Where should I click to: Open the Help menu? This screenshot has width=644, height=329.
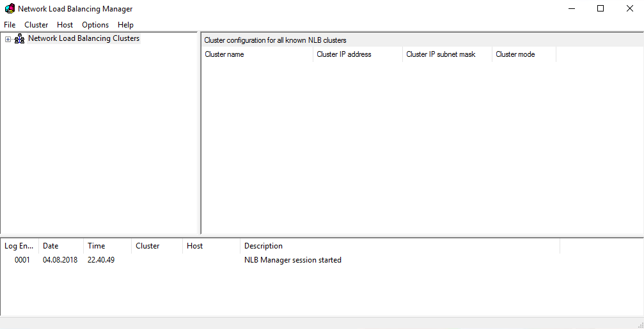[125, 25]
